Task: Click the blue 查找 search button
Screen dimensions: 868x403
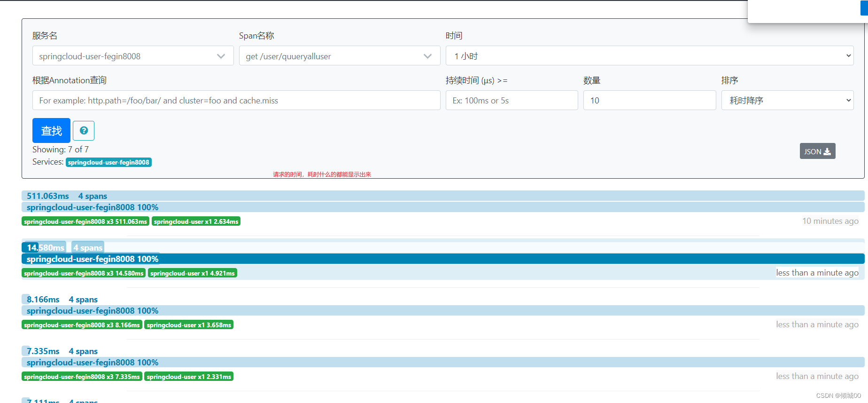Action: pyautogui.click(x=51, y=130)
